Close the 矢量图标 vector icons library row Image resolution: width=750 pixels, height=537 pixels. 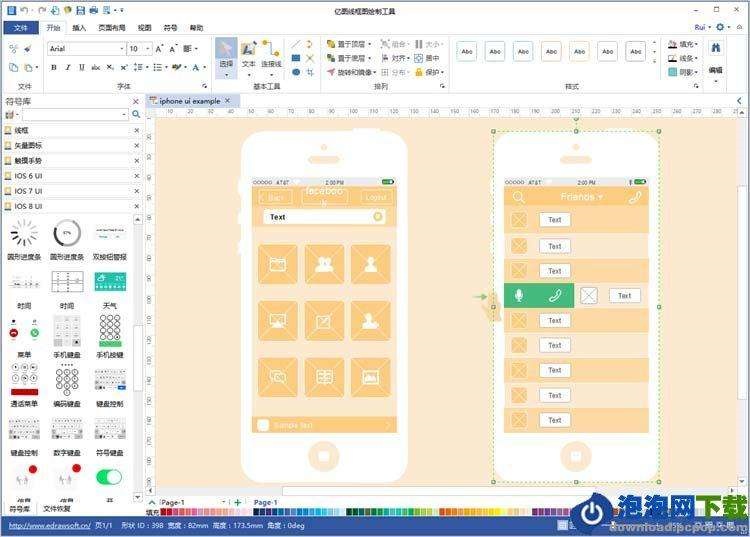click(x=136, y=145)
